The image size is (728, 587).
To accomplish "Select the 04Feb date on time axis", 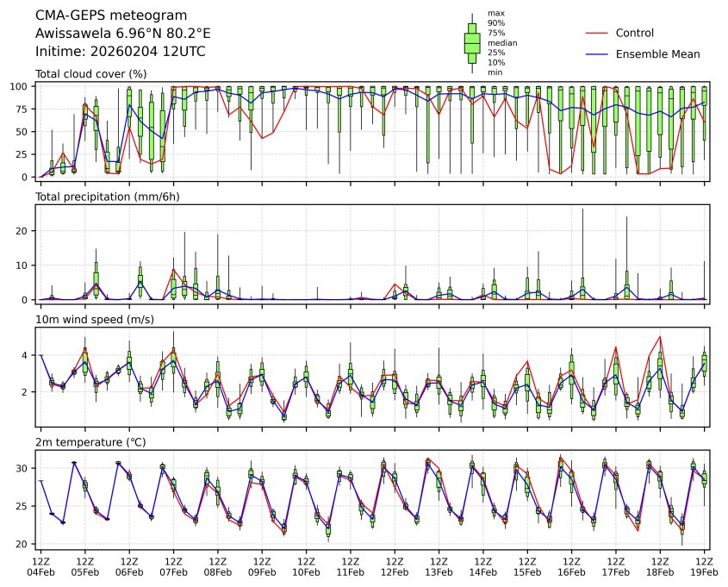I will (x=40, y=571).
